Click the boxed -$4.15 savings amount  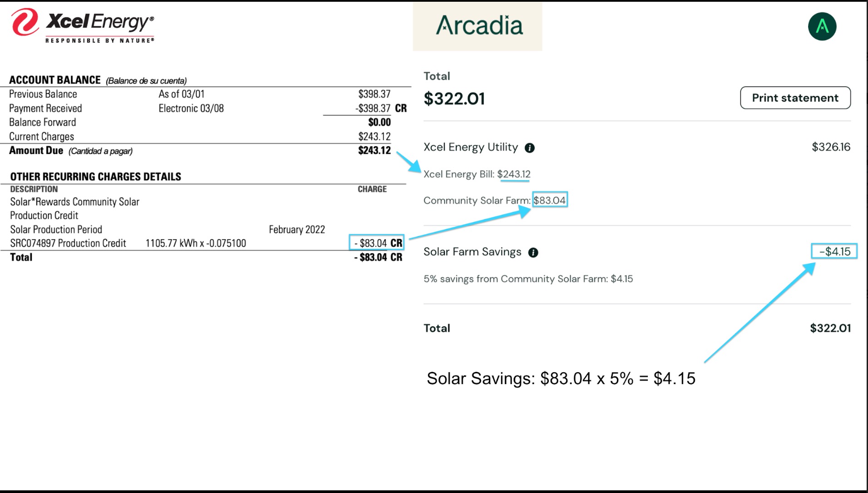(834, 251)
